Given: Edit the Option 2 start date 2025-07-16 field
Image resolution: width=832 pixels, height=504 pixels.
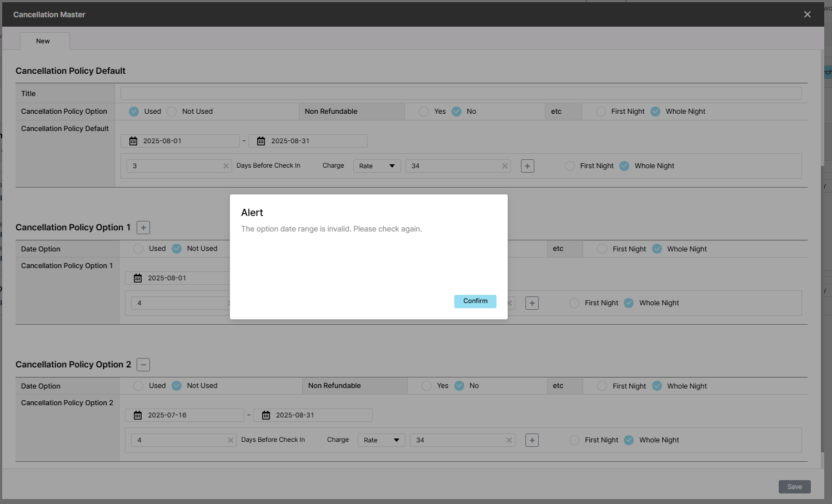Looking at the screenshot, I should coord(184,415).
